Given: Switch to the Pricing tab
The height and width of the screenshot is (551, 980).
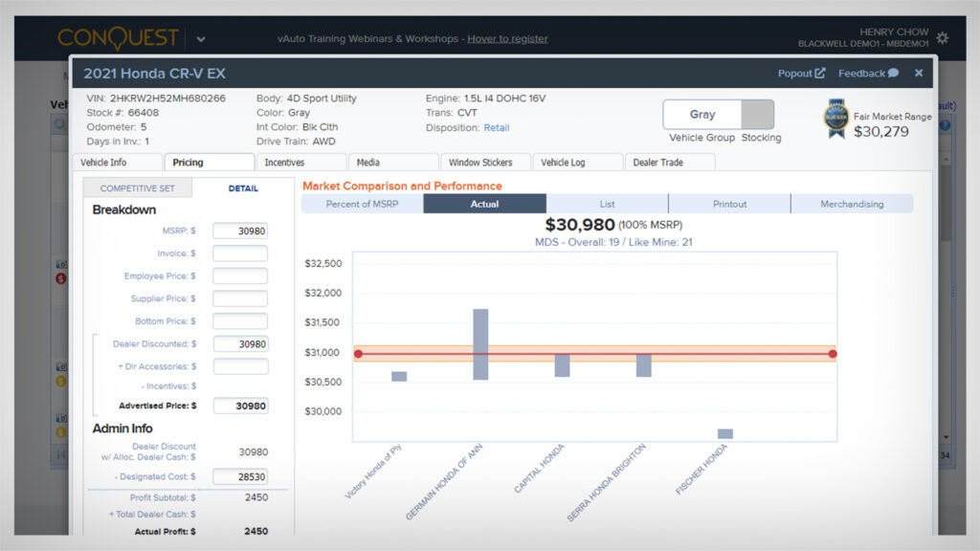Looking at the screenshot, I should [x=210, y=163].
